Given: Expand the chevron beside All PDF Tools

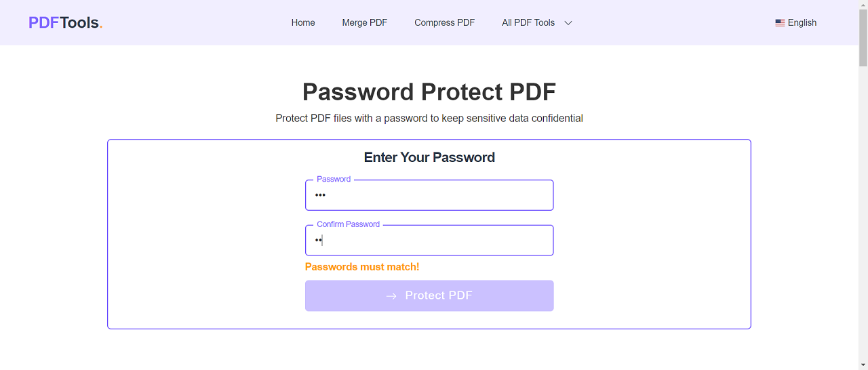Looking at the screenshot, I should (568, 23).
